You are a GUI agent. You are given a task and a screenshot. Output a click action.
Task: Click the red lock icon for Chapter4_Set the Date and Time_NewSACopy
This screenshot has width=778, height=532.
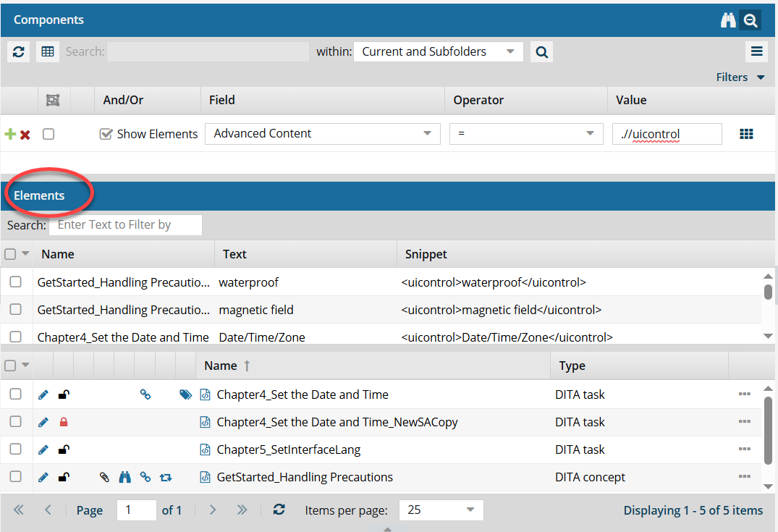pyautogui.click(x=64, y=422)
